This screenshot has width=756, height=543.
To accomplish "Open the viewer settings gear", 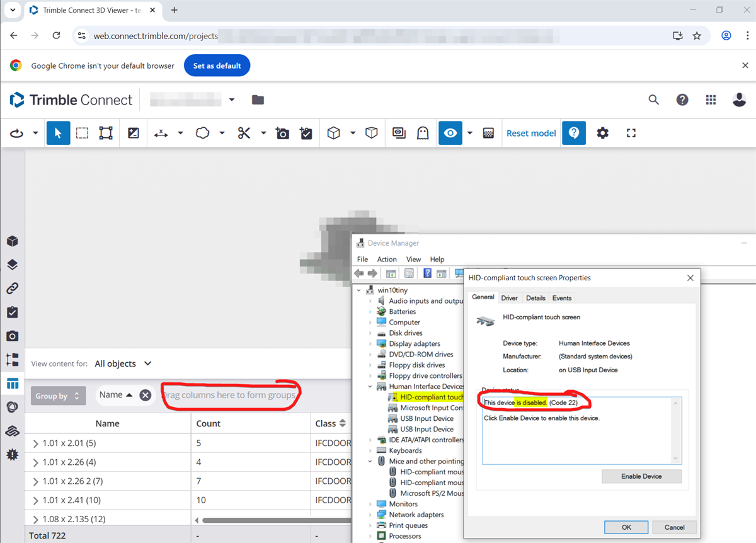I will coord(602,133).
